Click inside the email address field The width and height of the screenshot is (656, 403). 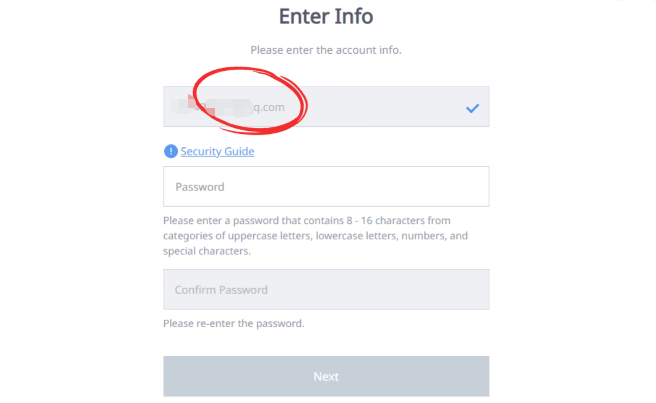(x=380, y=107)
